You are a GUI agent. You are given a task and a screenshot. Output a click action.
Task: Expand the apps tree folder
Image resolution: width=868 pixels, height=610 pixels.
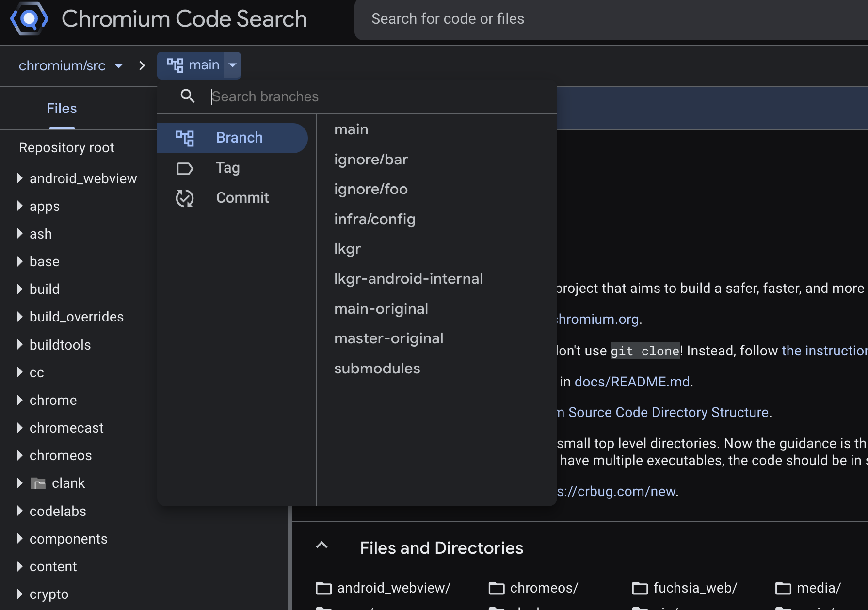[20, 206]
